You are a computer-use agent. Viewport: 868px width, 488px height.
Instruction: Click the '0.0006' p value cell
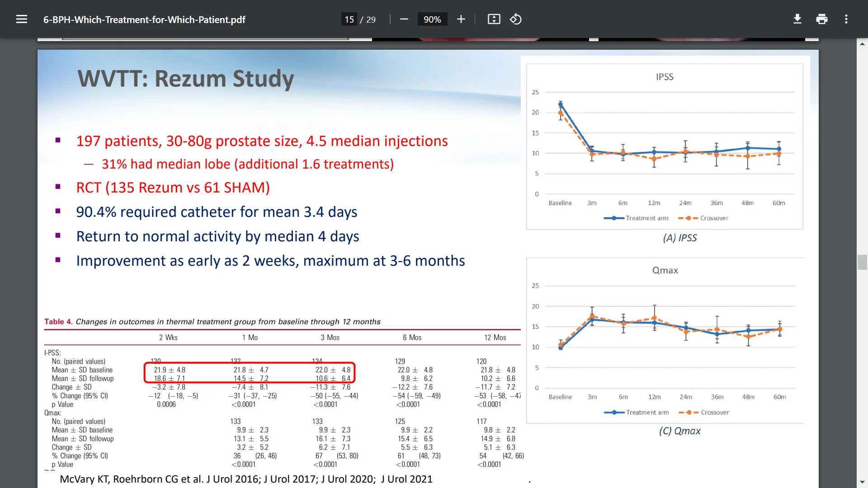166,404
